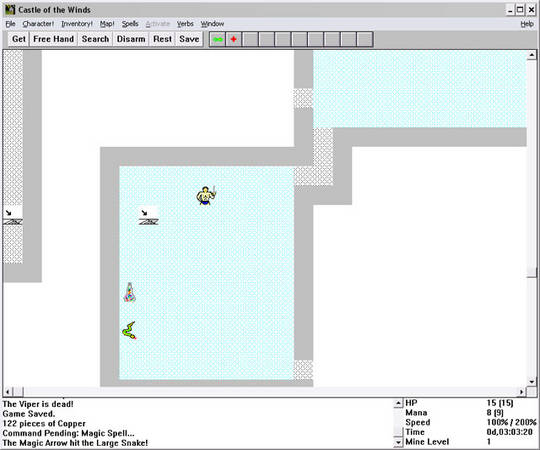Open the Spells menu
Viewport: 540px width, 450px height.
pyautogui.click(x=130, y=24)
